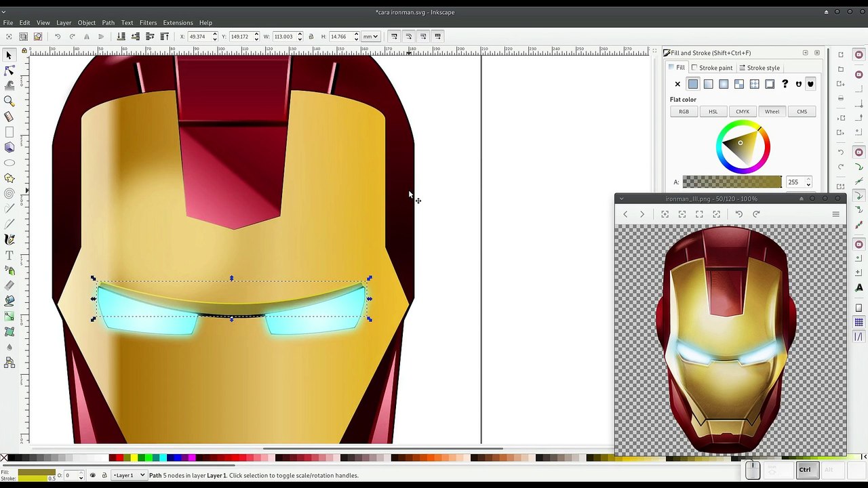Set fill to Radial gradient
The height and width of the screenshot is (488, 868).
pos(724,84)
